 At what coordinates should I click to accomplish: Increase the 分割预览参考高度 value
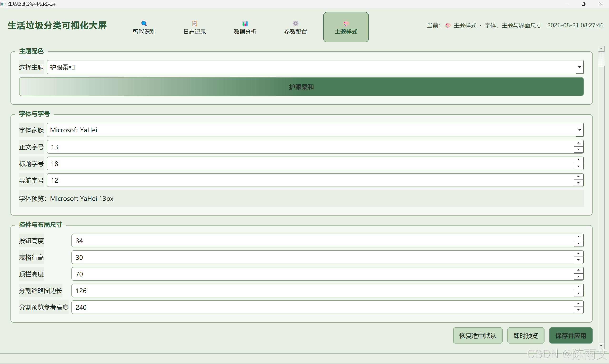(578, 304)
